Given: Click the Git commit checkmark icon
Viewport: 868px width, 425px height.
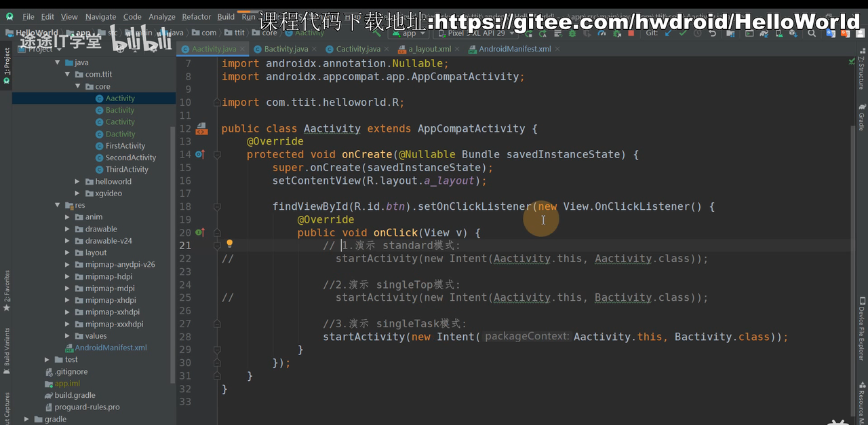Looking at the screenshot, I should tap(682, 33).
